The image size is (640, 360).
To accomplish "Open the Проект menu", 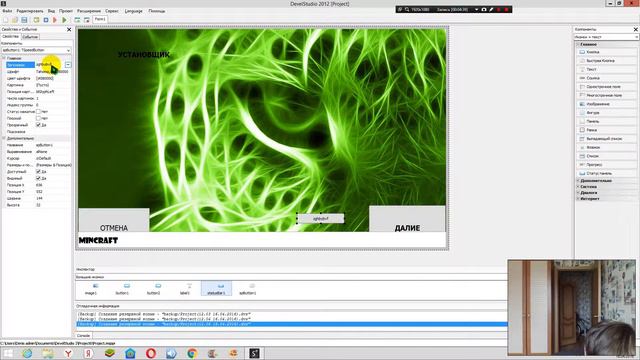I will [66, 11].
